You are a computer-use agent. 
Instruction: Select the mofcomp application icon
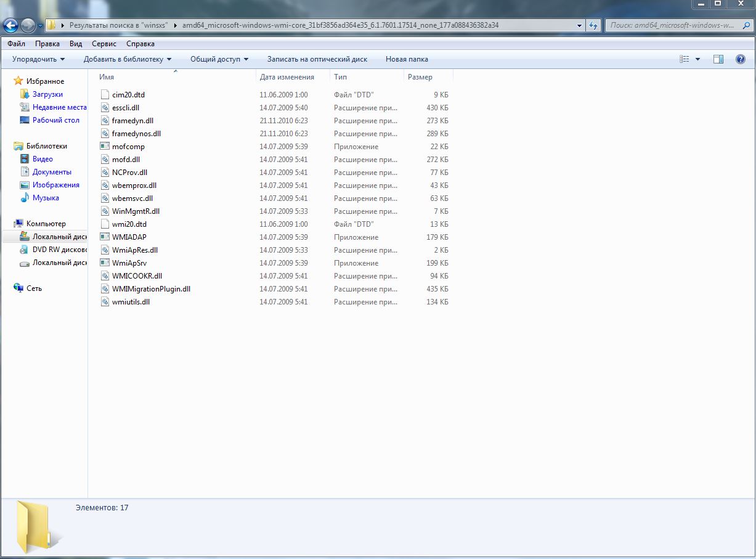105,146
